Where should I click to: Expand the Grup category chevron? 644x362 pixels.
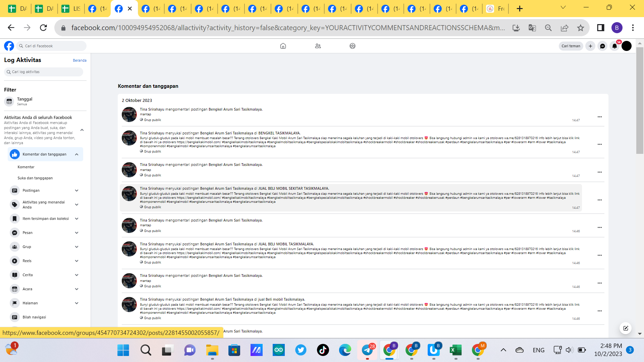(77, 247)
